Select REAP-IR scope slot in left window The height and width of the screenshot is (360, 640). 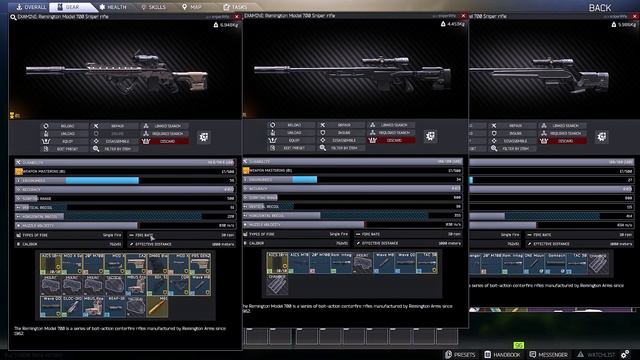coord(115,307)
